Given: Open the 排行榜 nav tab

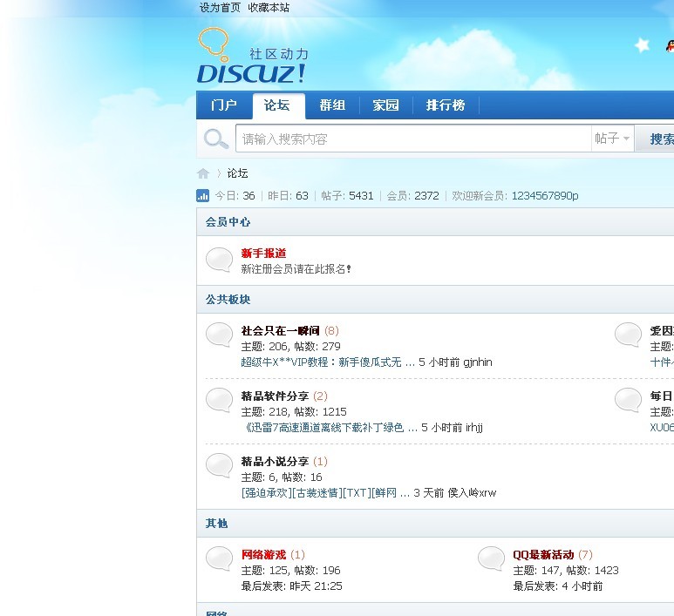Looking at the screenshot, I should click(x=446, y=105).
